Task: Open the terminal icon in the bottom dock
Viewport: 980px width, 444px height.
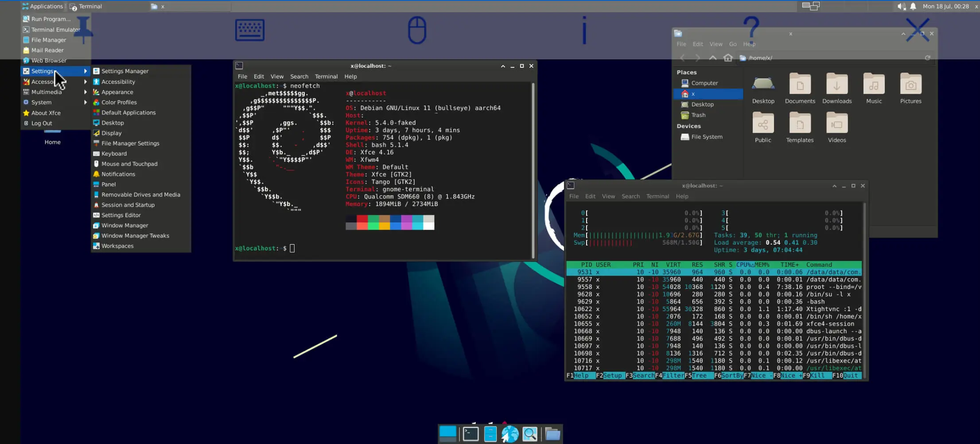Action: pos(471,434)
